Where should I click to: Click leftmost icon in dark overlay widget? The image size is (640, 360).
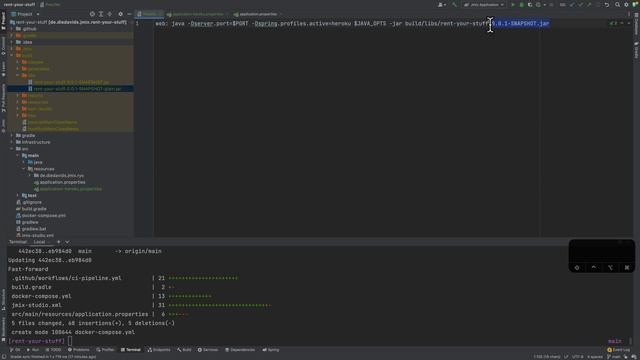pyautogui.click(x=577, y=267)
